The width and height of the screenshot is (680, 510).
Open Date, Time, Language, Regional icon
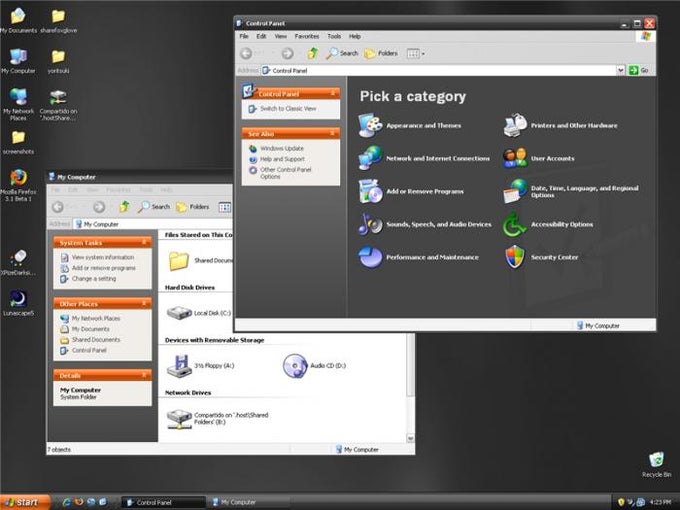pyautogui.click(x=515, y=191)
